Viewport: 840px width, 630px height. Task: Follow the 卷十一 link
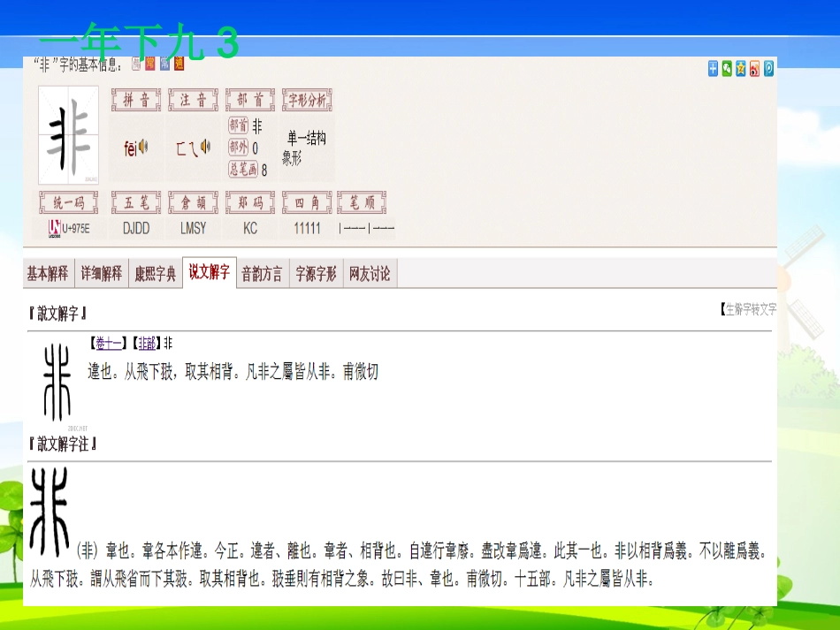109,343
